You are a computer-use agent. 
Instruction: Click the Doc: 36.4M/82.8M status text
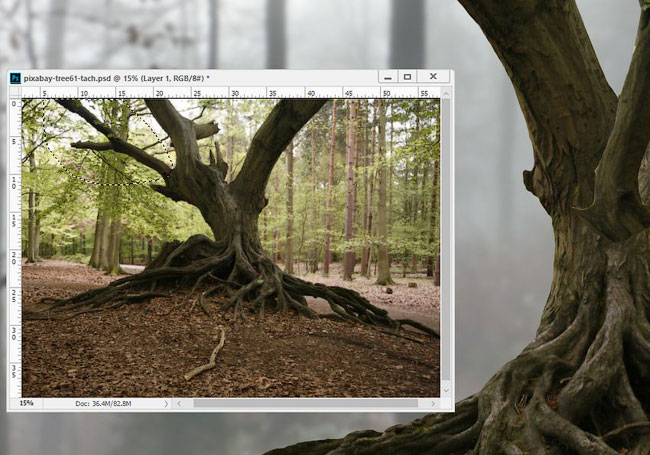(x=103, y=404)
